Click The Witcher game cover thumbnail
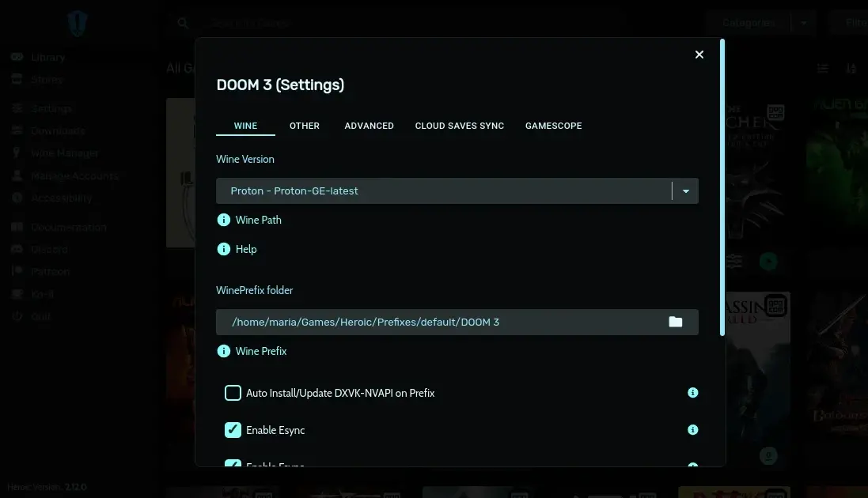This screenshot has width=868, height=498. (758, 172)
